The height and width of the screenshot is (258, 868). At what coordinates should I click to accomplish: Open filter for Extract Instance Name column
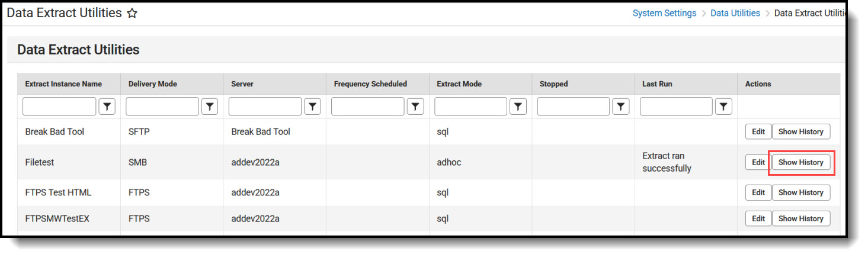pos(107,107)
